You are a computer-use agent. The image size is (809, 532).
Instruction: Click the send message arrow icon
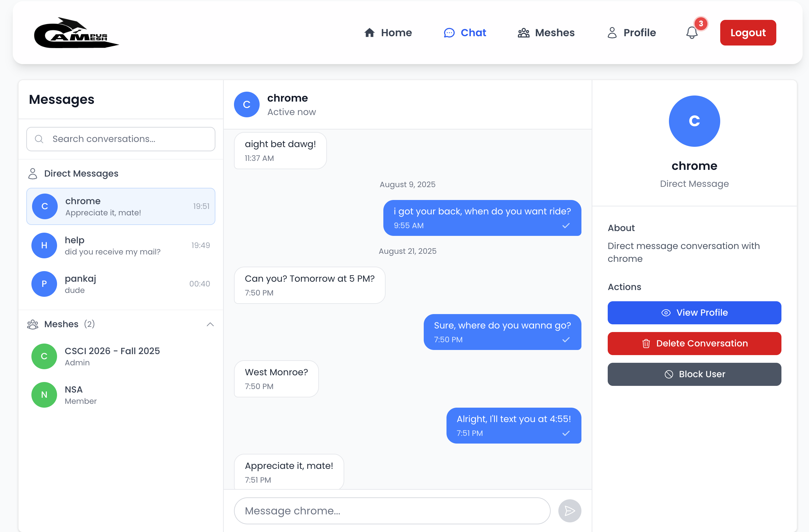pyautogui.click(x=569, y=511)
